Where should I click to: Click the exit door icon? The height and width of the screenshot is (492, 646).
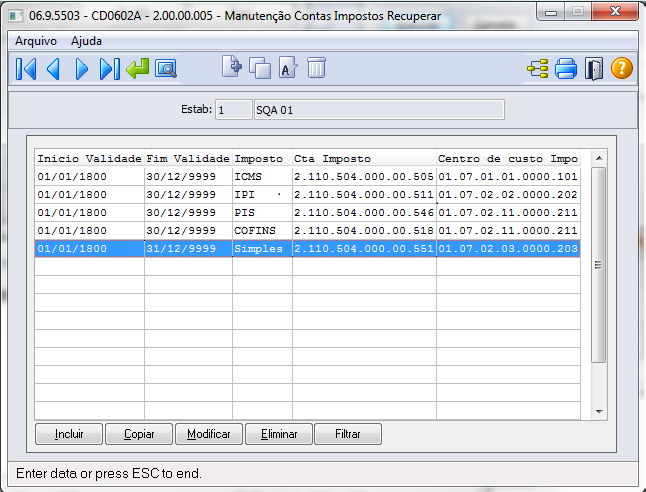(x=594, y=68)
